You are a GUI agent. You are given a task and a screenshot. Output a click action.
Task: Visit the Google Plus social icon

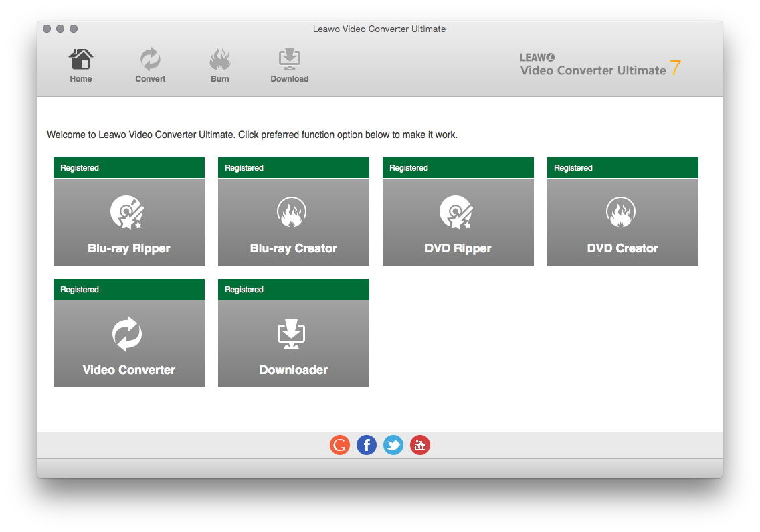[340, 445]
